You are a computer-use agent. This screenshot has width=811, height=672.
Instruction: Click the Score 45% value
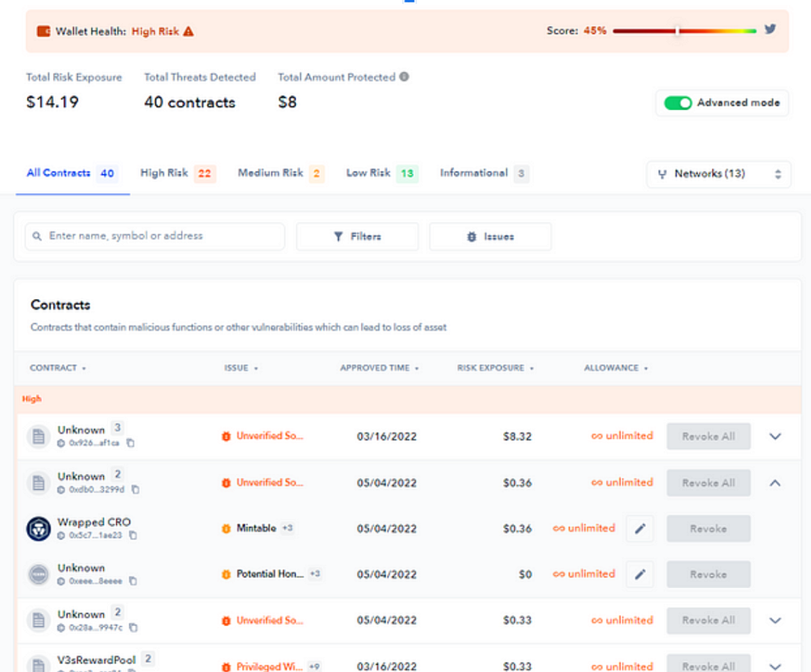click(595, 31)
